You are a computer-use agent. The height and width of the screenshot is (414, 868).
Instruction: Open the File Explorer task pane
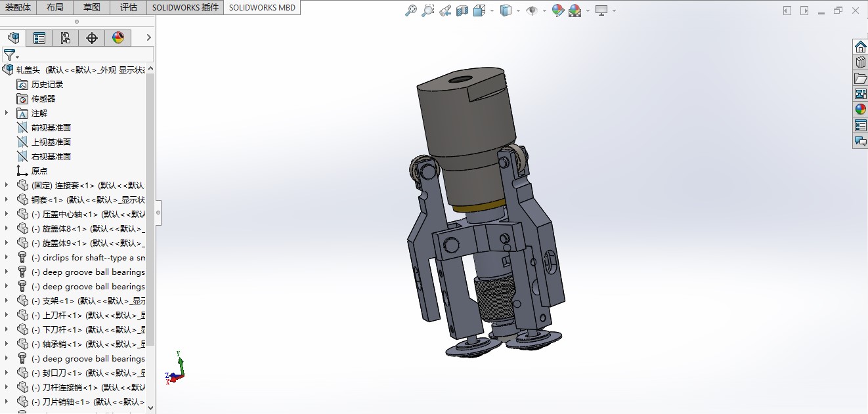860,78
